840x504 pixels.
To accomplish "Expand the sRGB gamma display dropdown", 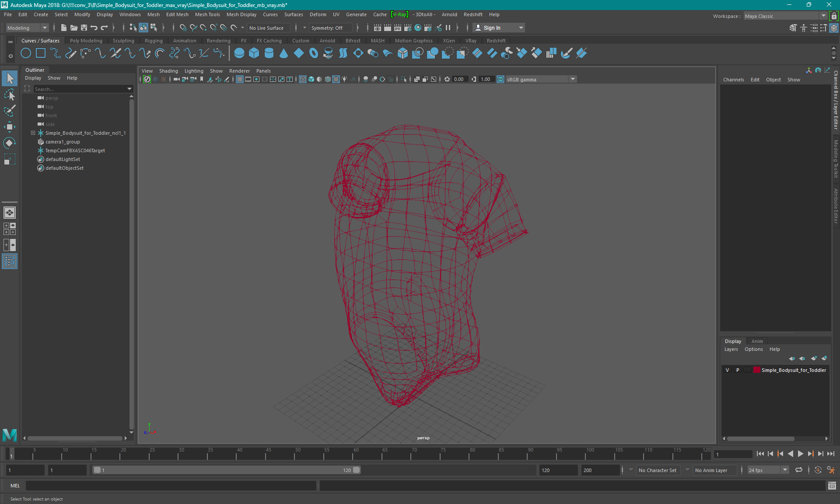I will click(573, 79).
